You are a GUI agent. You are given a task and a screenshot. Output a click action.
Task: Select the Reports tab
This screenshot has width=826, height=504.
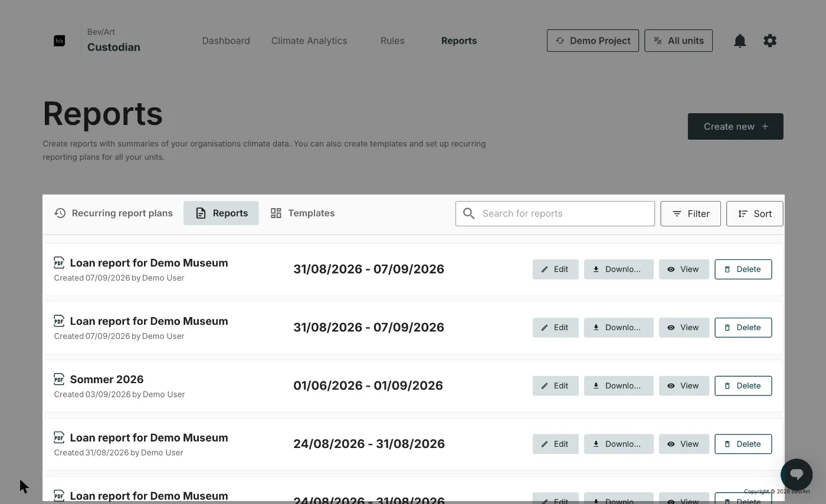221,213
